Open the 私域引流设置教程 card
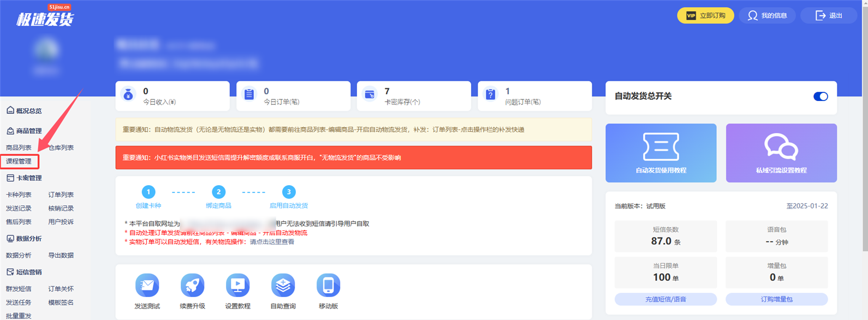This screenshot has height=320, width=868. coord(781,153)
